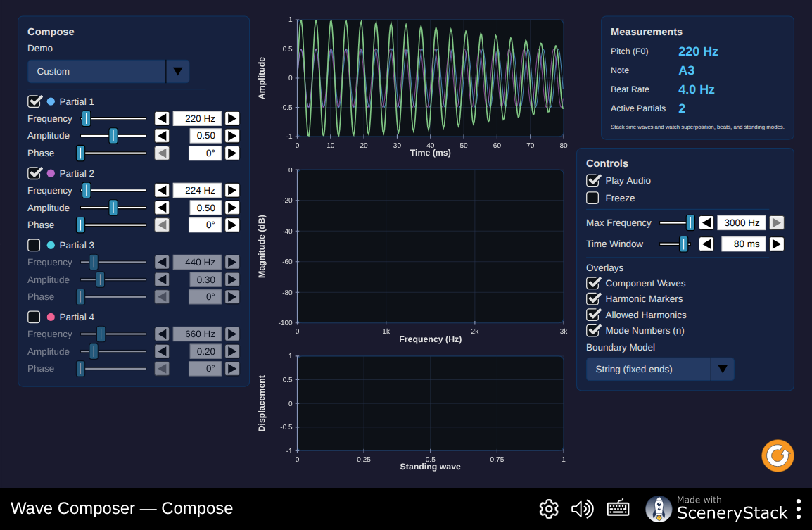
Task: Click the Partial 4 label
Action: pyautogui.click(x=77, y=317)
